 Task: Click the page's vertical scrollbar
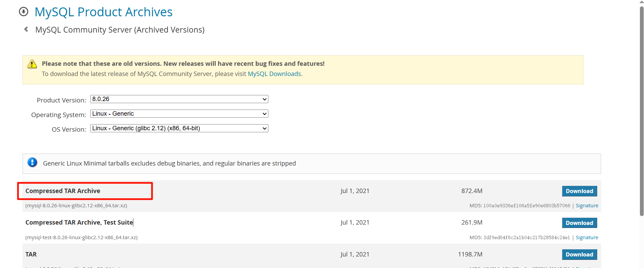(641, 112)
